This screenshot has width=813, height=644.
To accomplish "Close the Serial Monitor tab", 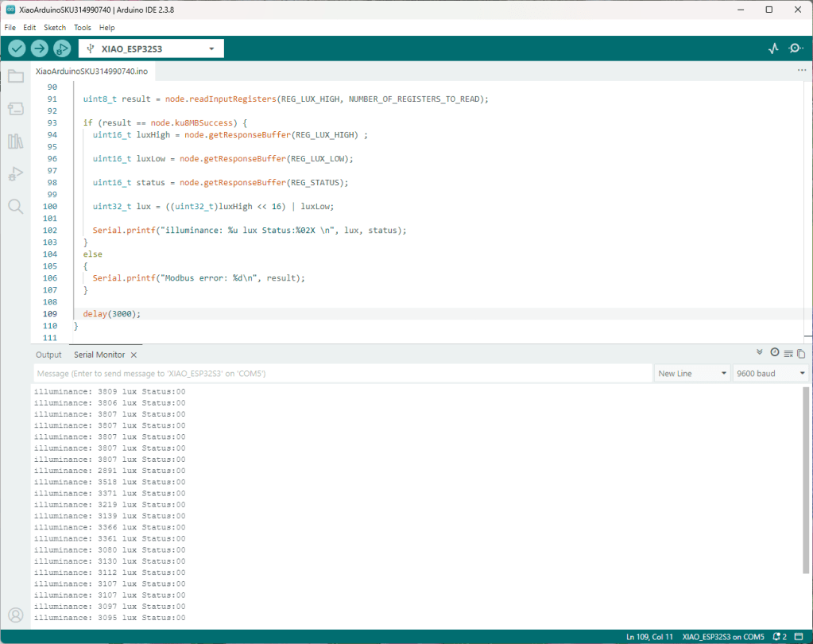I will (134, 355).
